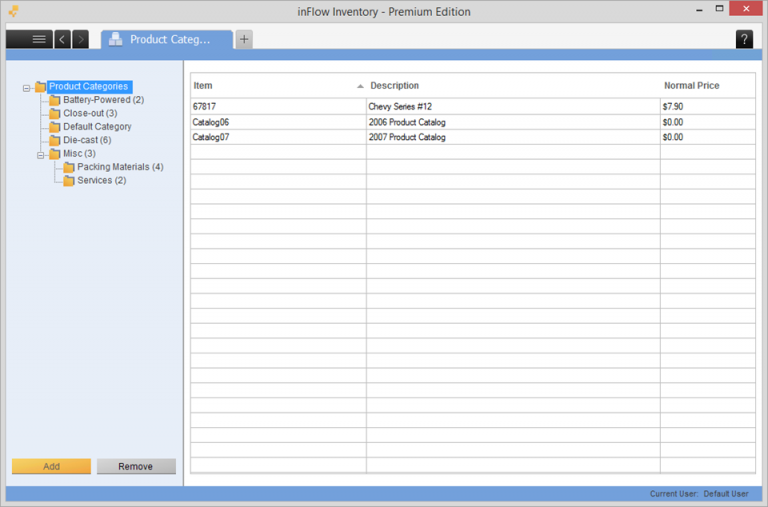Viewport: 768px width, 507px height.
Task: Click the forward navigation arrow
Action: click(81, 39)
